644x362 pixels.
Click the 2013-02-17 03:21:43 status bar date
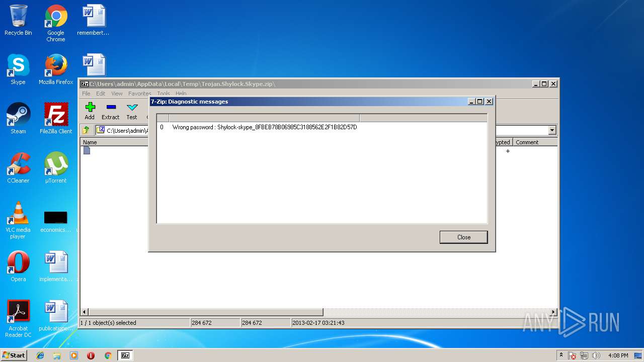coord(318,323)
